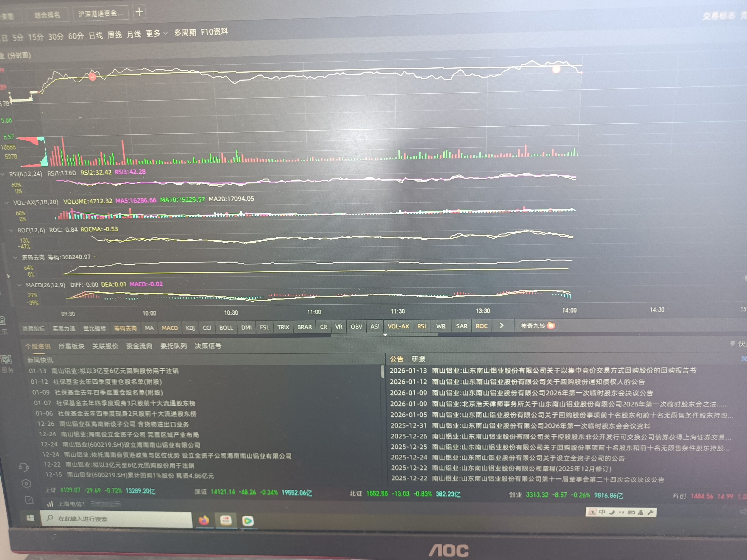
Task: Click the signal bars server status icon
Action: [50, 504]
